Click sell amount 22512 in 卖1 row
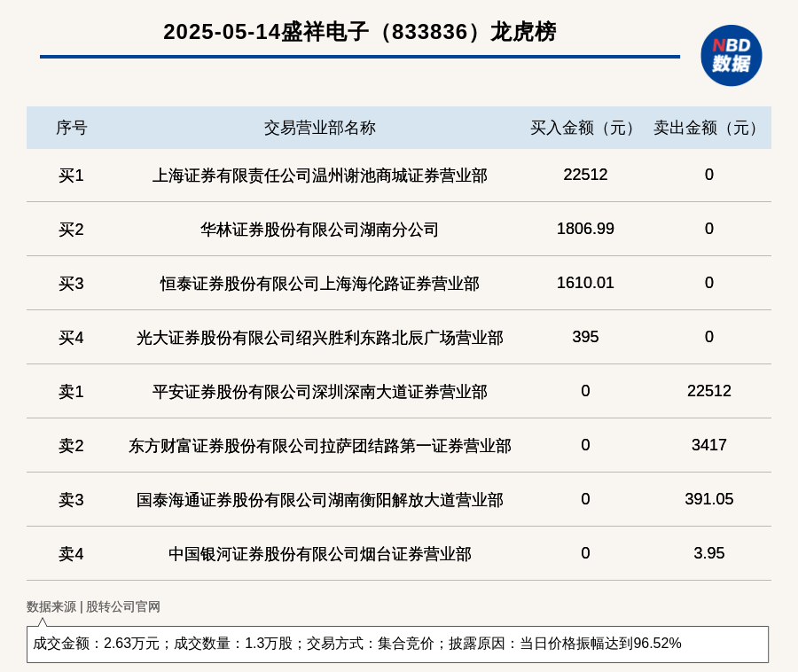798x672 pixels. (x=709, y=391)
